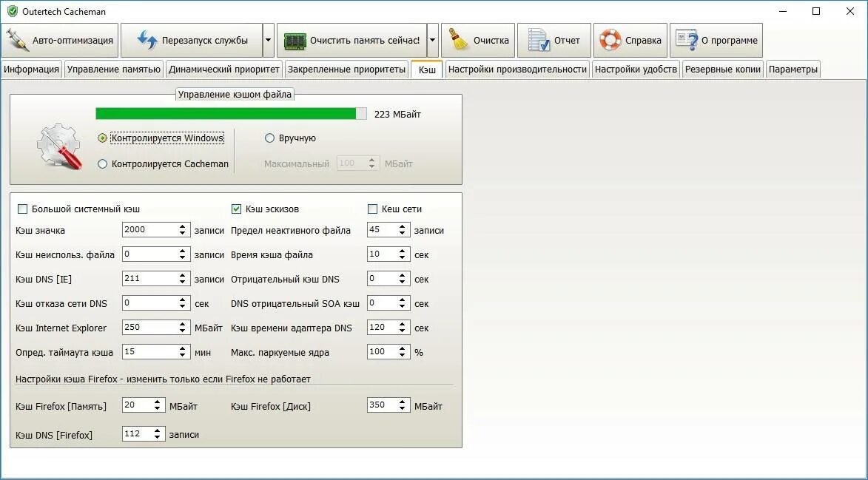Click the Cacheman shield icon in title bar
The image size is (868, 480).
coord(12,11)
